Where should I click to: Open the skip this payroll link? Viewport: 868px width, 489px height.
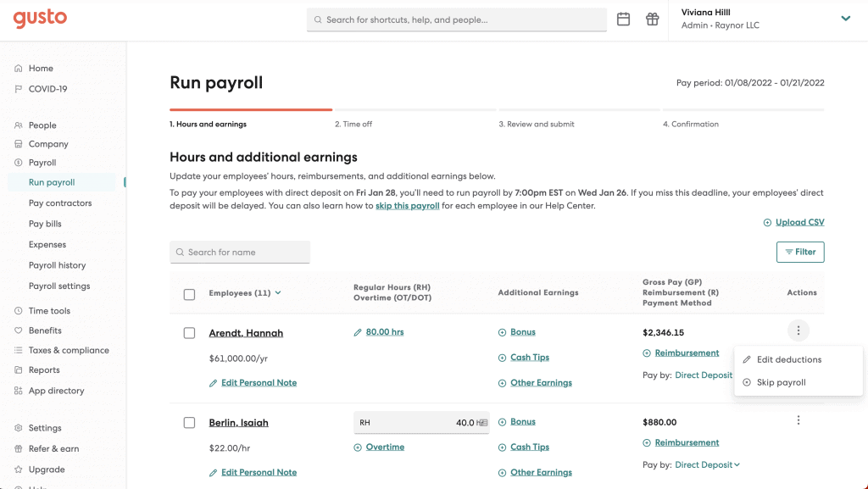click(x=407, y=206)
